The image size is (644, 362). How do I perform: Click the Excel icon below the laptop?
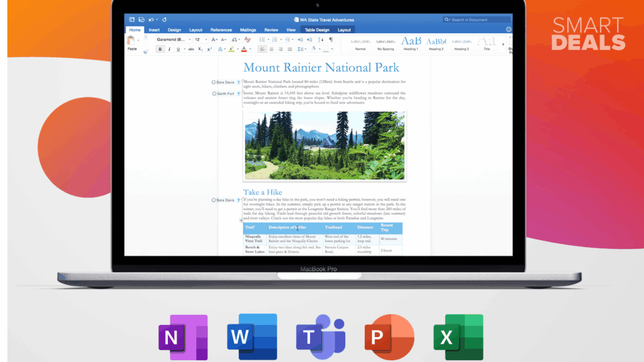[x=458, y=337]
